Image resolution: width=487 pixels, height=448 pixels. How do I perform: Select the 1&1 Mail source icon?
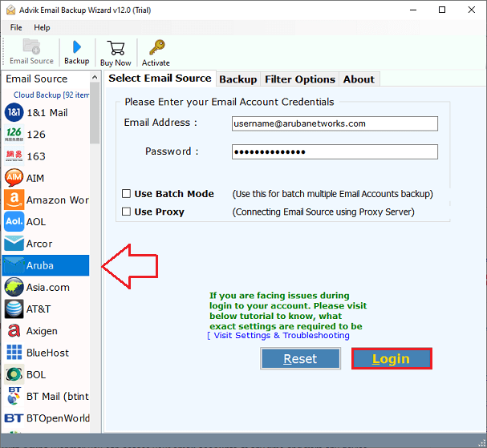14,112
